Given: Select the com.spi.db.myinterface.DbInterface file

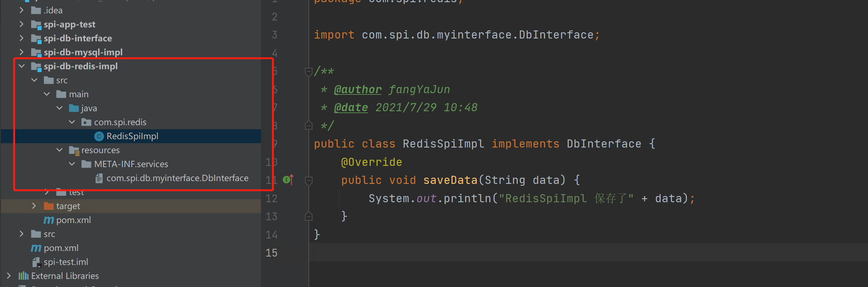Looking at the screenshot, I should click(178, 178).
